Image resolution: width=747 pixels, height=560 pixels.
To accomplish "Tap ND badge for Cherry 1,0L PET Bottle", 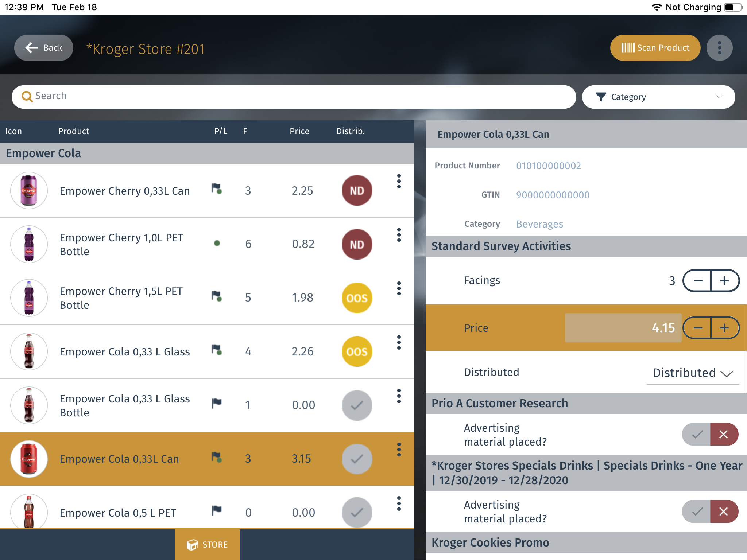I will pyautogui.click(x=357, y=244).
